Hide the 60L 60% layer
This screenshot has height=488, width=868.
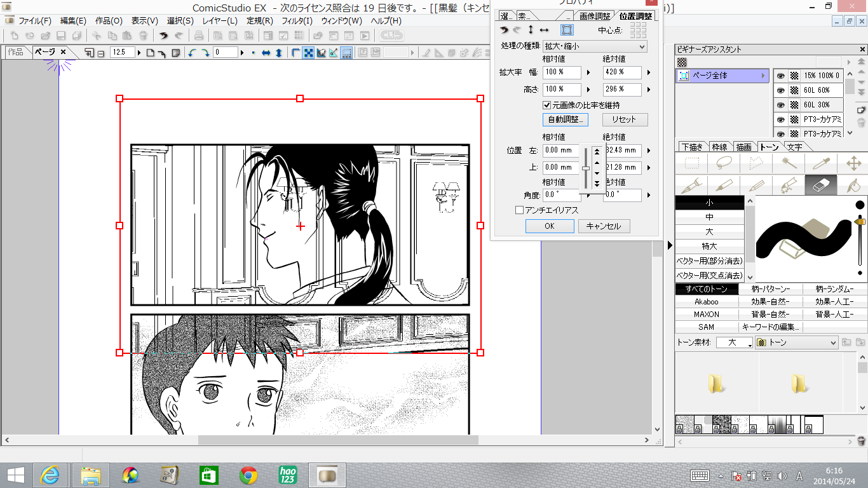pos(781,90)
